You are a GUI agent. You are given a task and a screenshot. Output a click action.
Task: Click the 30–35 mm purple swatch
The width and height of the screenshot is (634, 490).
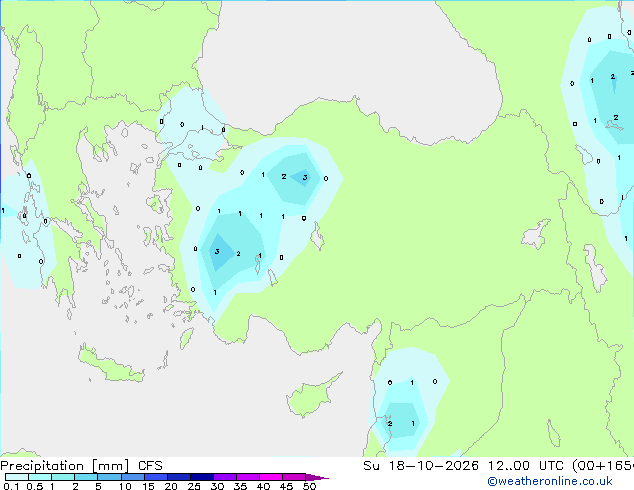point(225,477)
